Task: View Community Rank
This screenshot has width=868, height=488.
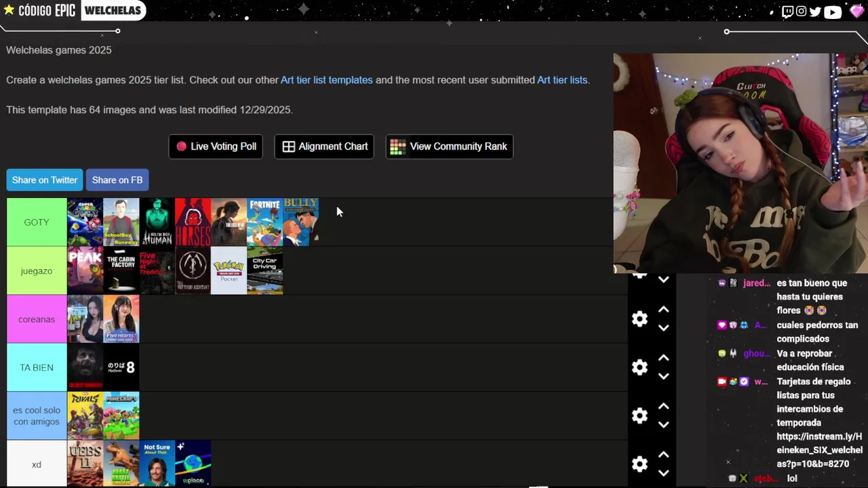Action: point(450,146)
